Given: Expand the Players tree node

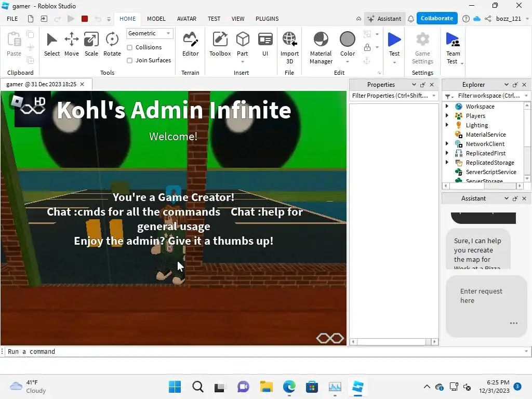Looking at the screenshot, I should 447,115.
